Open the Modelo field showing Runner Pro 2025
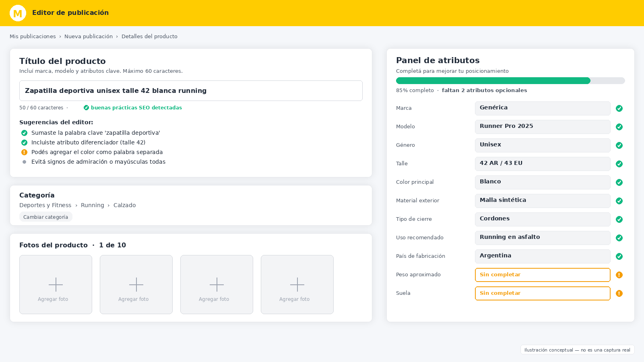This screenshot has height=362, width=644. [543, 127]
